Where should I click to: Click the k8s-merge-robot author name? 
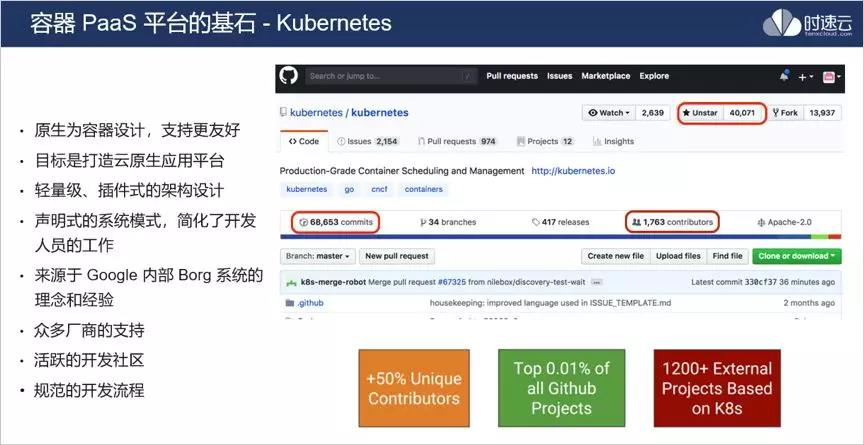coord(333,282)
